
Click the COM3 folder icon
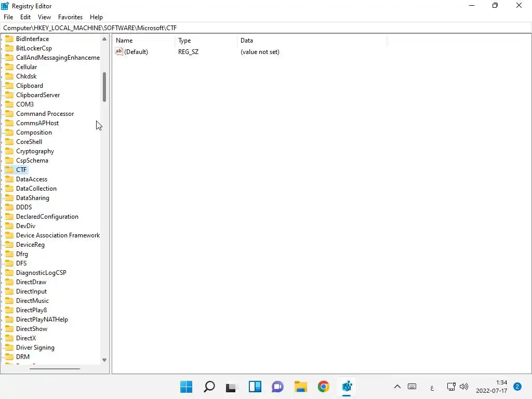click(x=9, y=104)
